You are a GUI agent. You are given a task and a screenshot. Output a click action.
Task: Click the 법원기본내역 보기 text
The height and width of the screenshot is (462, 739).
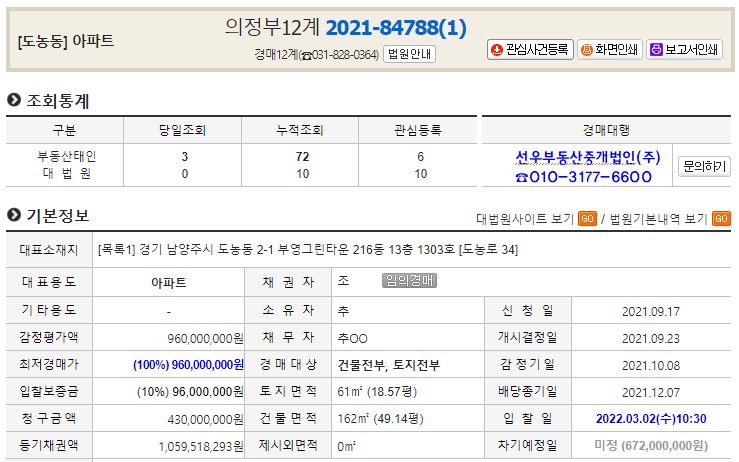tap(659, 219)
